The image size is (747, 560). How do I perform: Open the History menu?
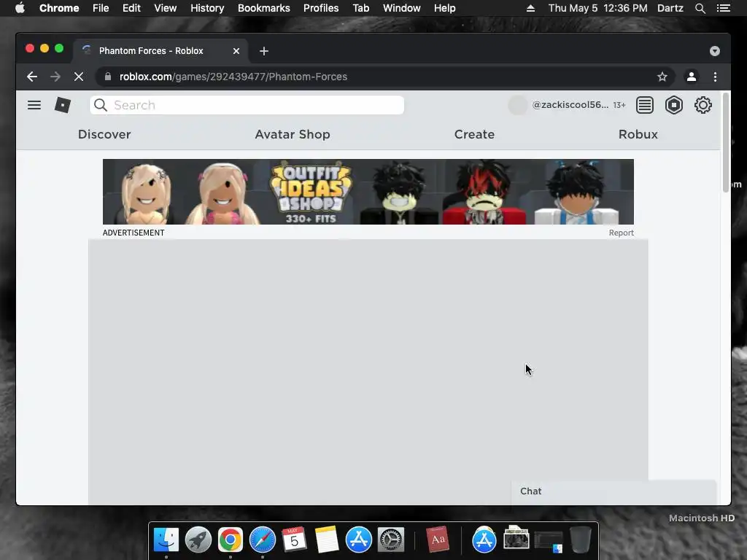(207, 8)
